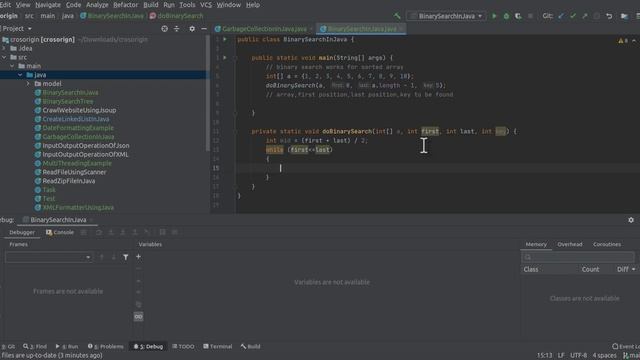
Task: Select the Memory tab
Action: 536,244
